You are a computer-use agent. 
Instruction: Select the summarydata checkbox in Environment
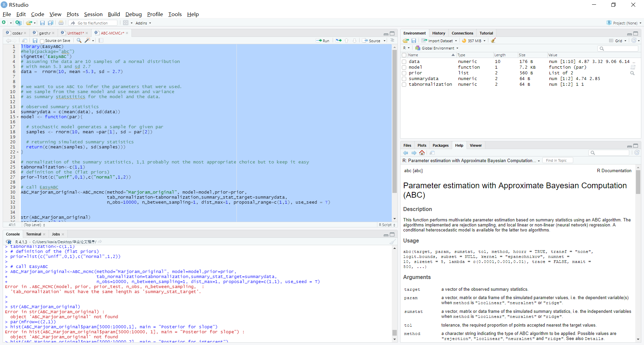point(404,79)
